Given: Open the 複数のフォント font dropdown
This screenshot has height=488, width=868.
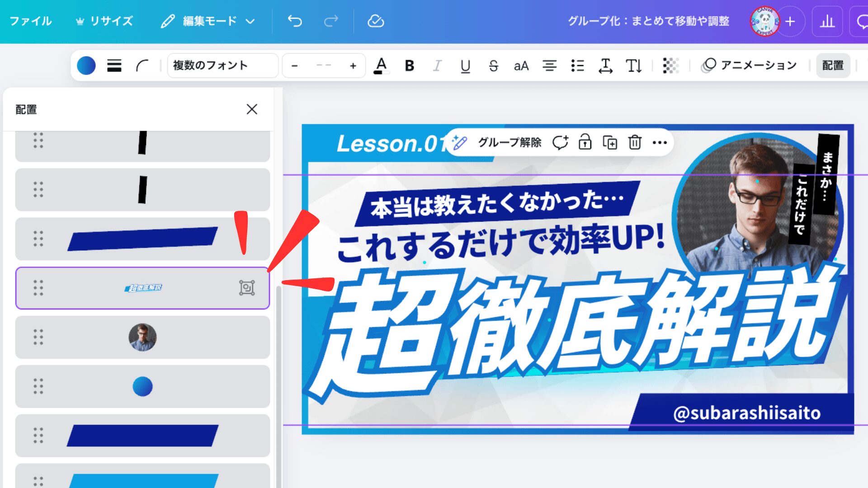Looking at the screenshot, I should 222,66.
